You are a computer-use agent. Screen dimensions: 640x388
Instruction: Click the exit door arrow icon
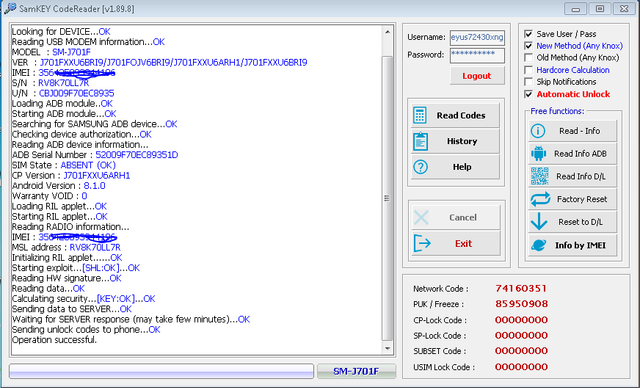click(422, 244)
